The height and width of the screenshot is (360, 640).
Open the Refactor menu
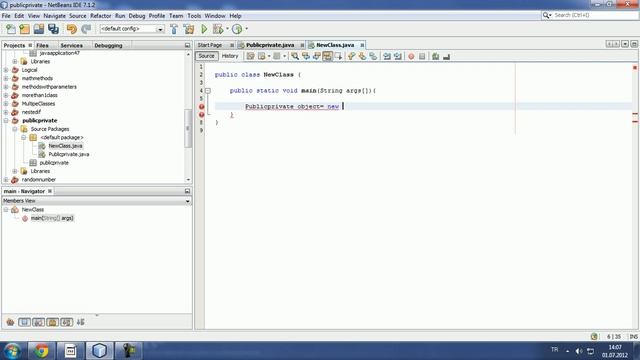(x=100, y=16)
